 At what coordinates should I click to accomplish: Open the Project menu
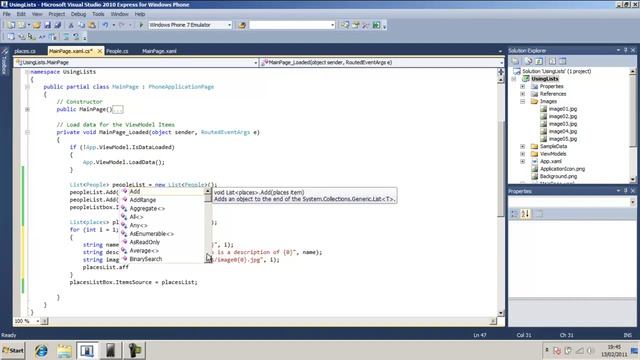click(x=56, y=14)
